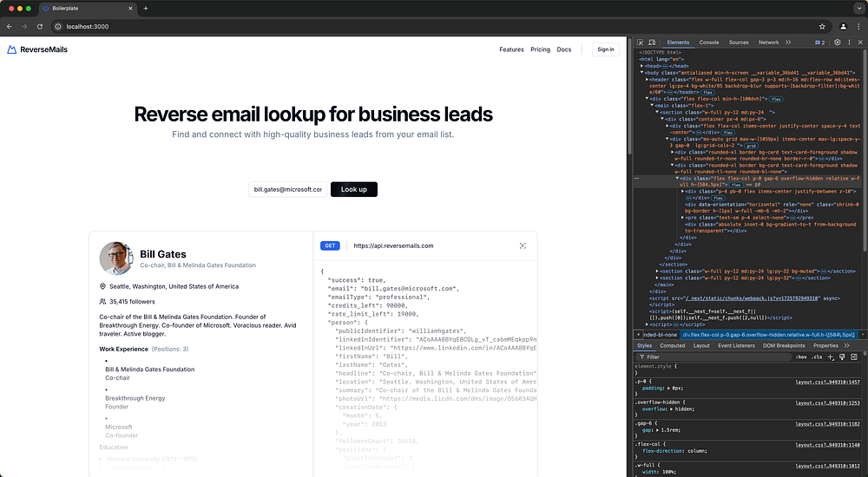Click the expand icon in the API response header
868x477 pixels.
pos(523,245)
